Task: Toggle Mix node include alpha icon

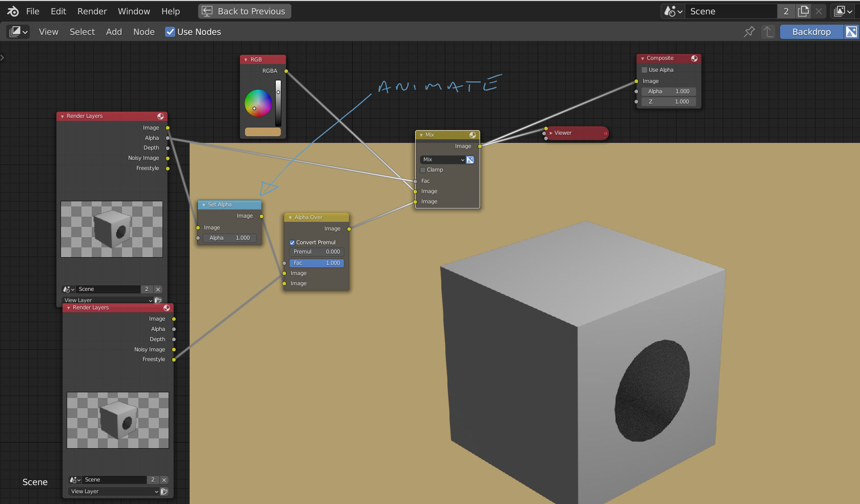Action: point(470,160)
